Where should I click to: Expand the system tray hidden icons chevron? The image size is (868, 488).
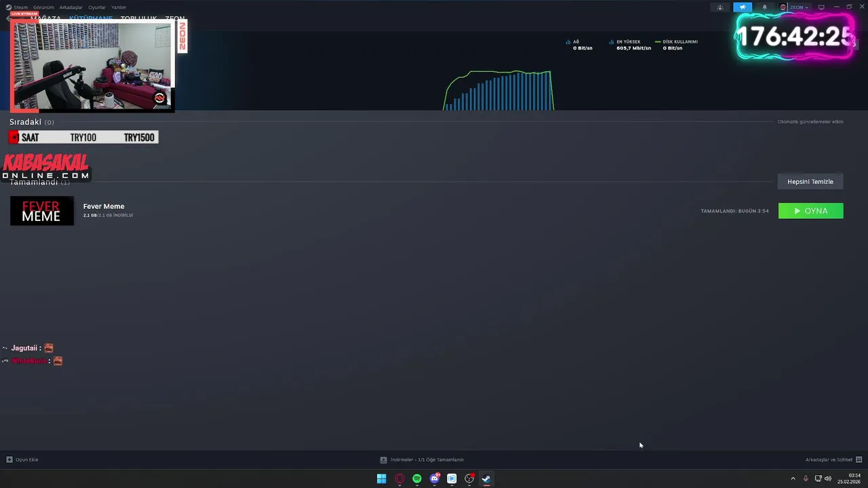793,479
